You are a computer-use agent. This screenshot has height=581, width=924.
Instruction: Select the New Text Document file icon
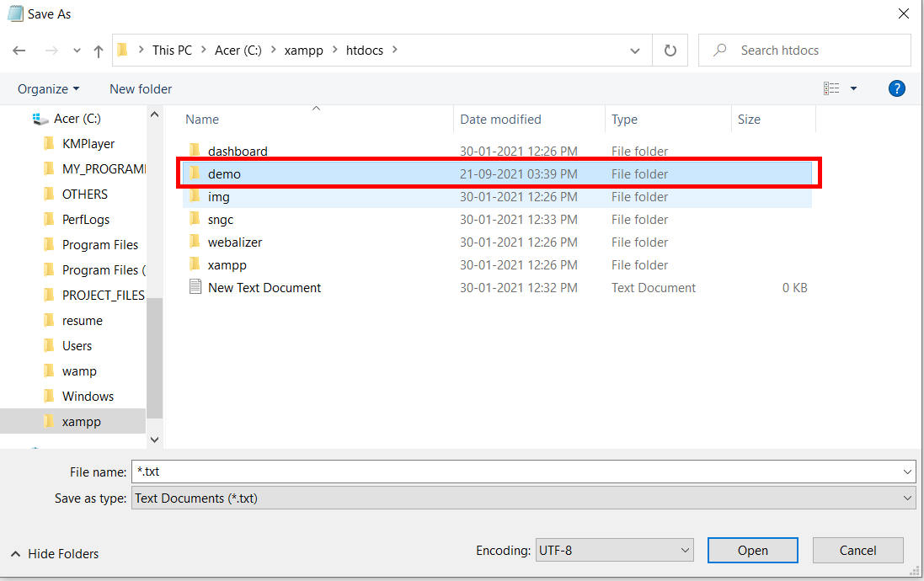coord(195,287)
